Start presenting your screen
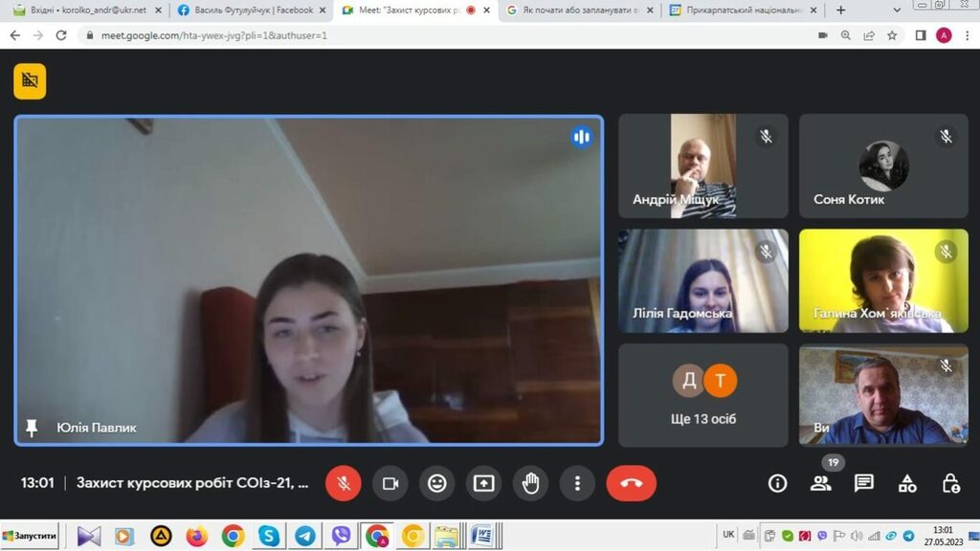 (484, 483)
